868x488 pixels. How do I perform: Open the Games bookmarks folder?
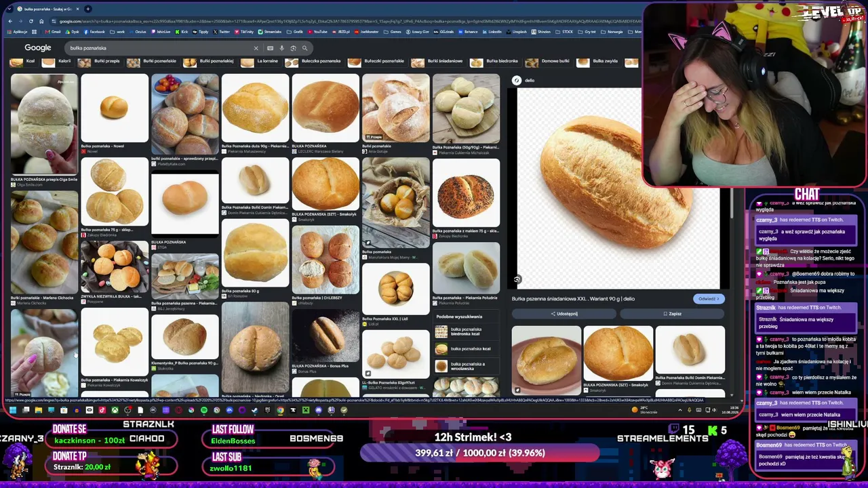pyautogui.click(x=393, y=32)
